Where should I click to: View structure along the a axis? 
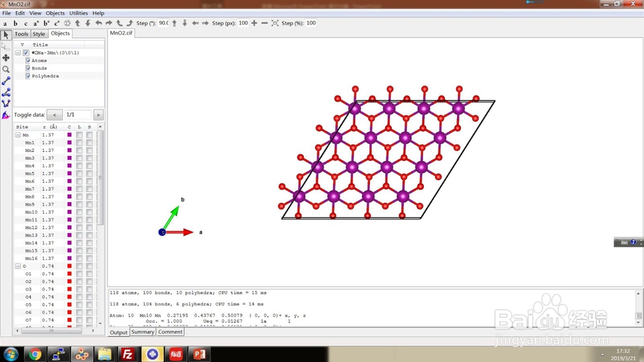pyautogui.click(x=5, y=23)
